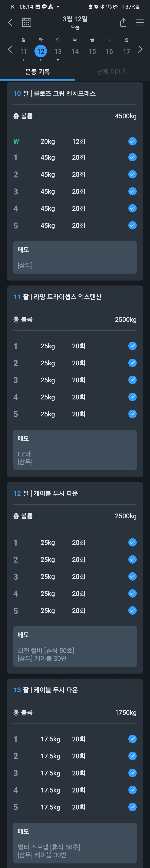Go to previous week with left chevron

[10, 49]
